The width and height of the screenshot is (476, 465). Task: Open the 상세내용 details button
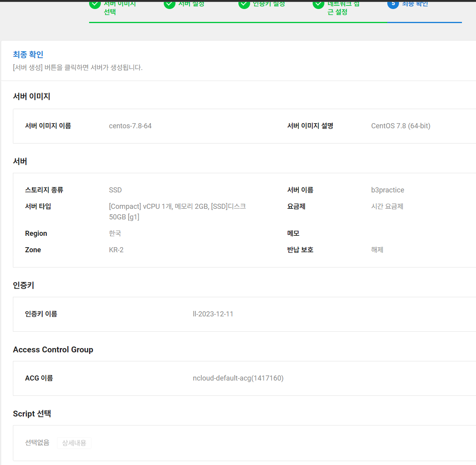point(74,443)
